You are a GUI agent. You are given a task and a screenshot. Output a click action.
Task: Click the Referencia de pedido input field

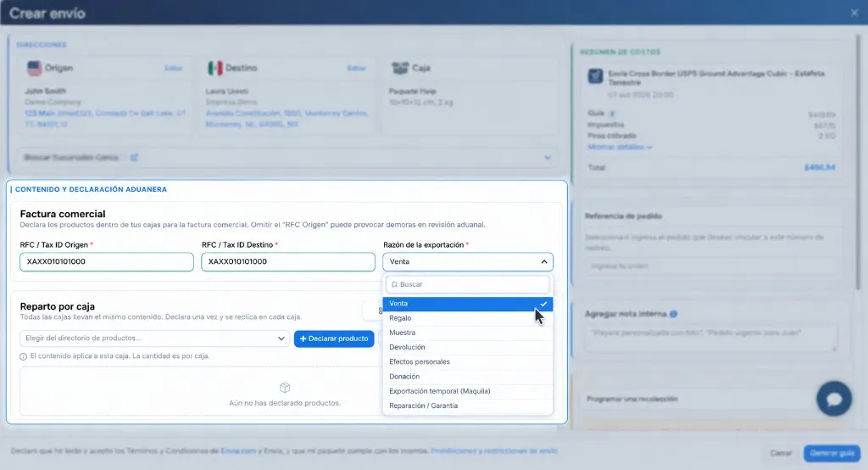(x=711, y=266)
